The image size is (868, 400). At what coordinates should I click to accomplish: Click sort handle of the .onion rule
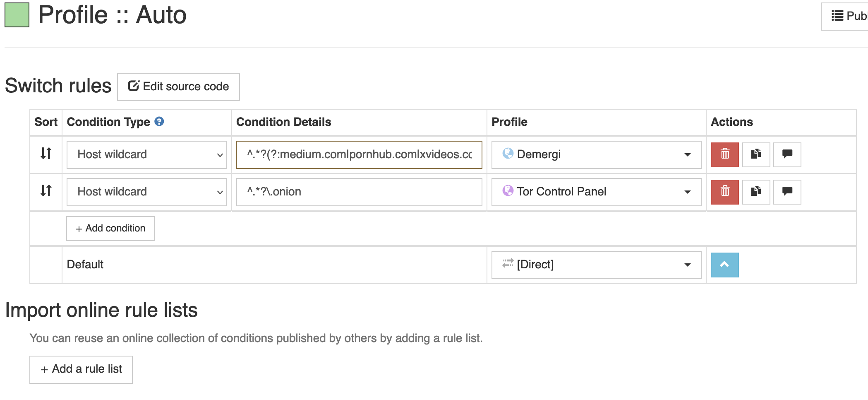click(46, 191)
